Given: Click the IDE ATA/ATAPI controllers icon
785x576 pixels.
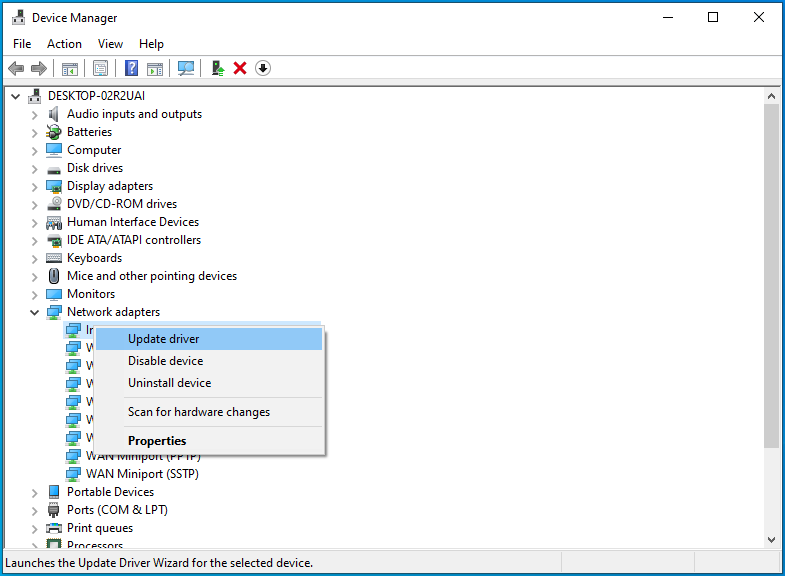Looking at the screenshot, I should [x=54, y=240].
